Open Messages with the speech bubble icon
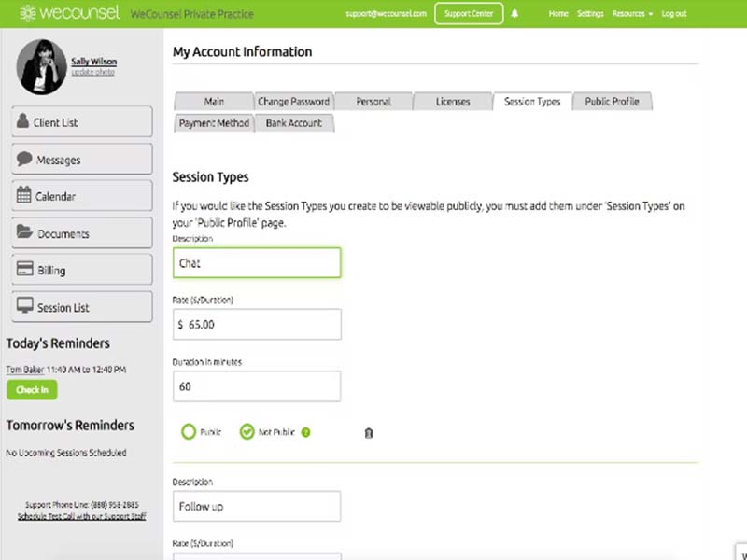747x560 pixels. click(x=82, y=159)
